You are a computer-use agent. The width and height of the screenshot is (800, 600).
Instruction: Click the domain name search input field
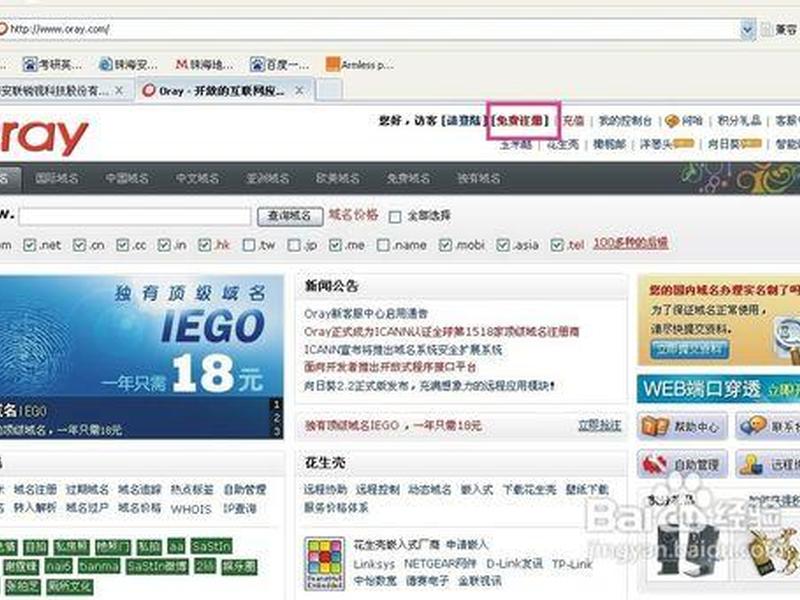135,216
